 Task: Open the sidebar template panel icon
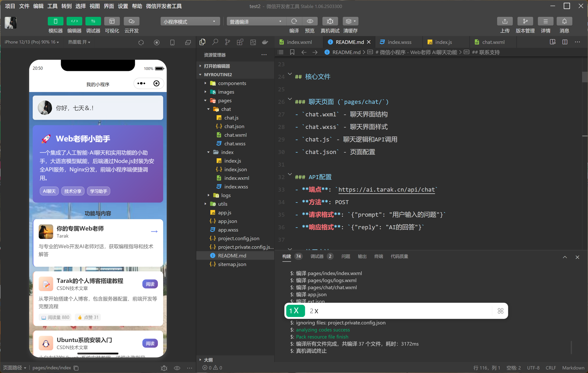[x=253, y=42]
